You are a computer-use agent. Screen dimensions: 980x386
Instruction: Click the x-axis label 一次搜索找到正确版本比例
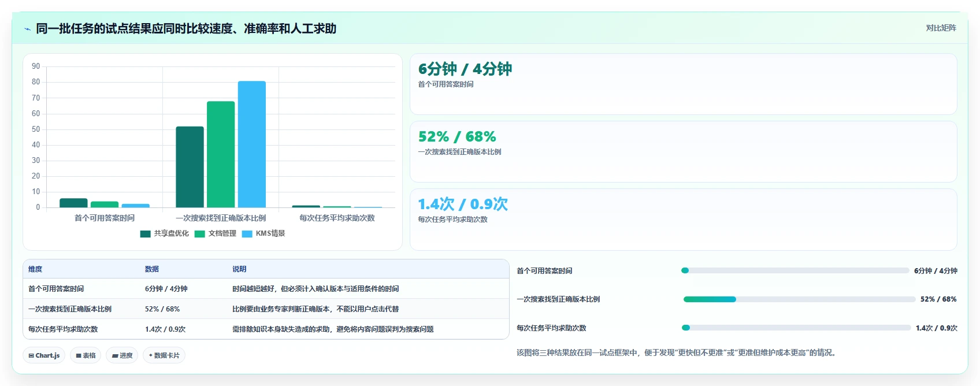coord(221,218)
